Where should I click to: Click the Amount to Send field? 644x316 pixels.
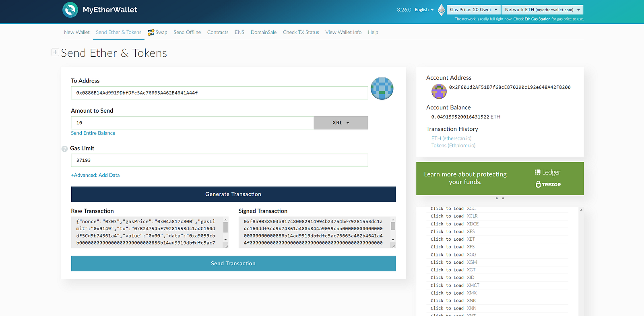pos(192,123)
